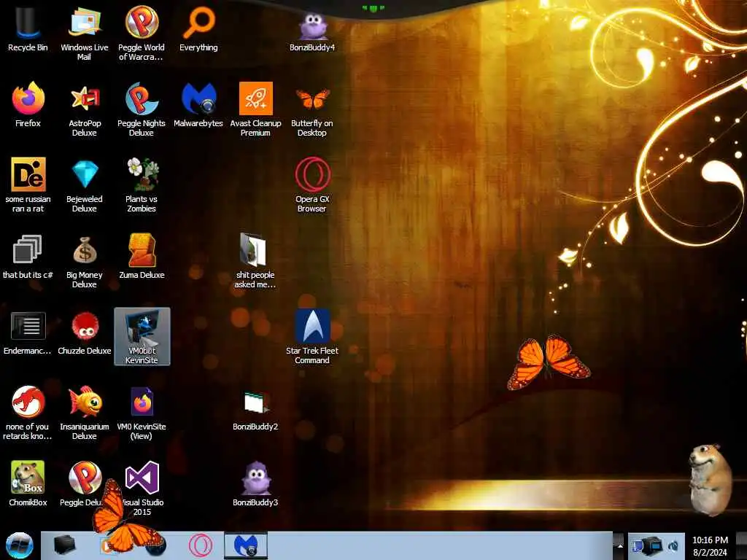Open the Avast Cleanup Premium shortcut
The width and height of the screenshot is (747, 560).
[255, 109]
